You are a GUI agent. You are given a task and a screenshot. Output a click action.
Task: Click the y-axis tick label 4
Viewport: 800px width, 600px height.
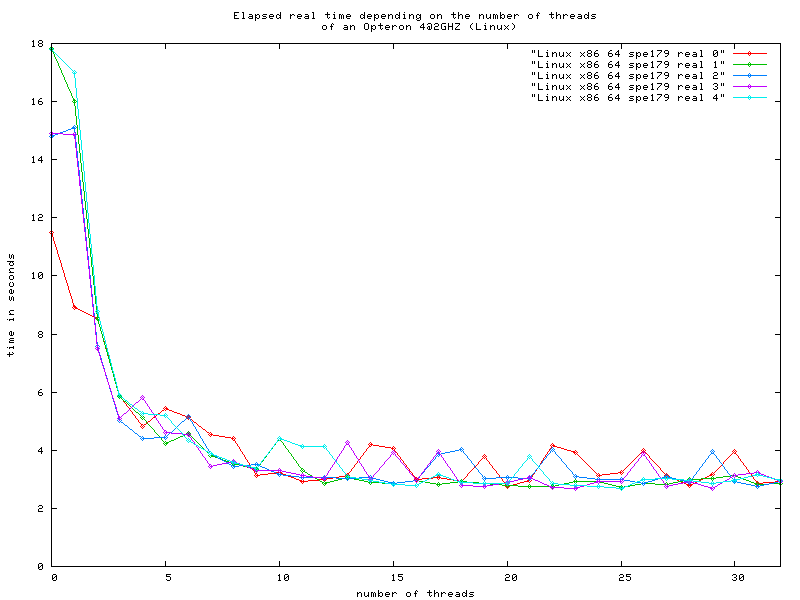click(x=38, y=450)
